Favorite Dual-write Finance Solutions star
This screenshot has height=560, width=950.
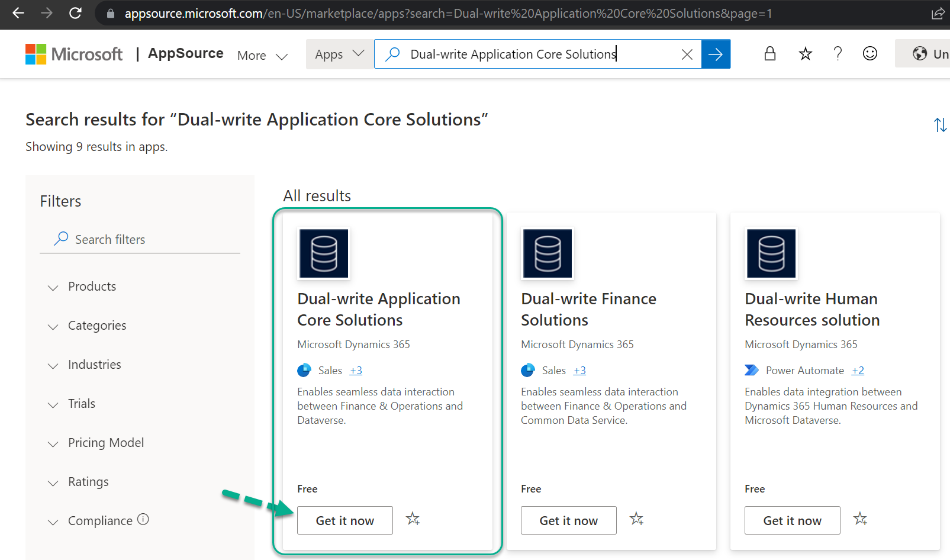(636, 519)
